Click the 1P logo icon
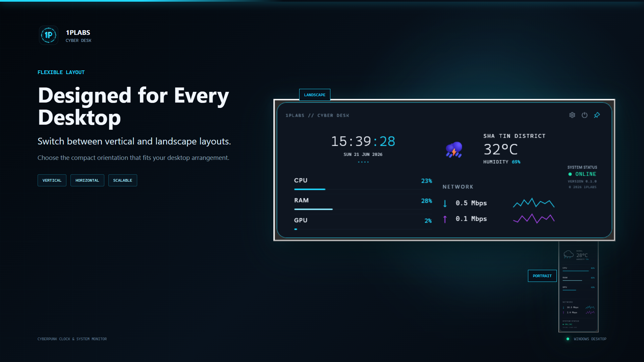This screenshot has width=644, height=362. pyautogui.click(x=49, y=35)
